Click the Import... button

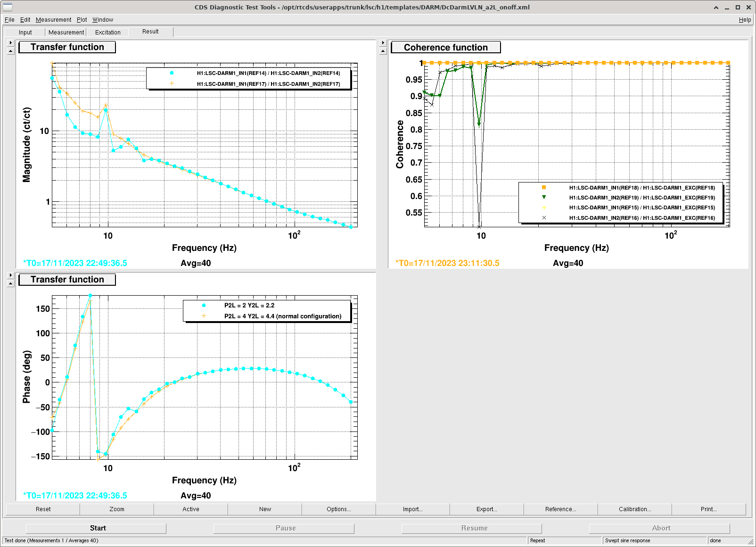pyautogui.click(x=413, y=509)
